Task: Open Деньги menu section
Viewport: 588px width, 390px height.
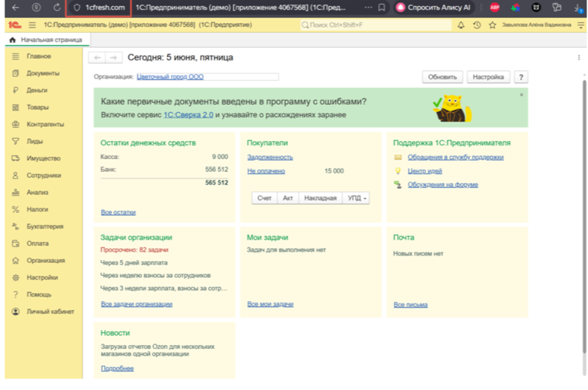Action: point(37,90)
